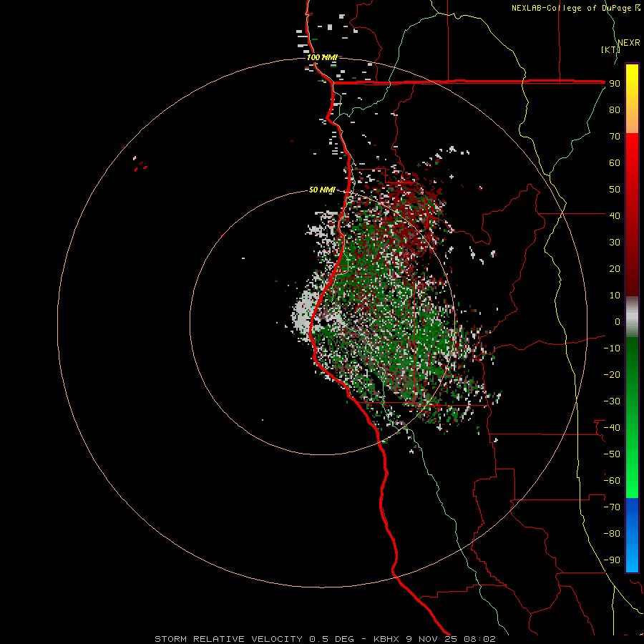Select the 100 NMI range ring label
The width and height of the screenshot is (644, 644).
[322, 57]
